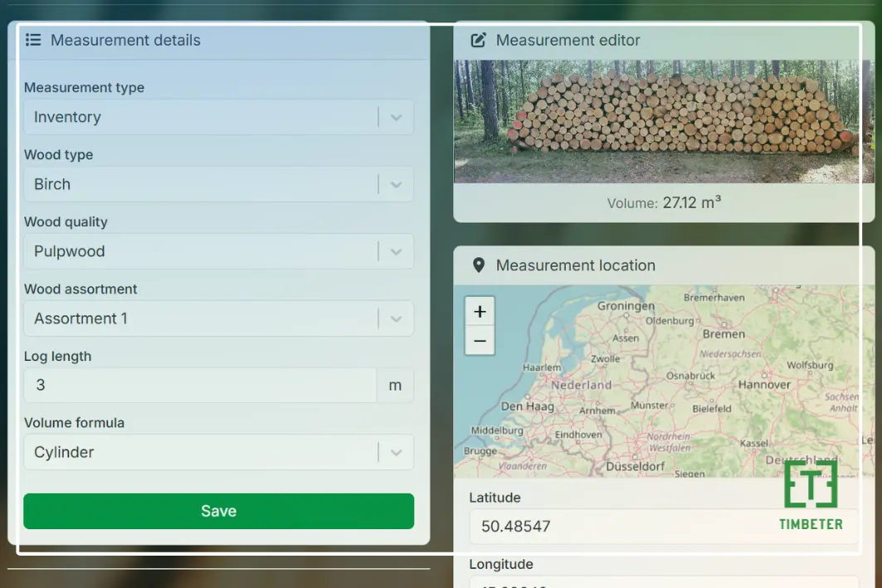Click the Longitude label
This screenshot has height=588, width=882.
coord(501,565)
